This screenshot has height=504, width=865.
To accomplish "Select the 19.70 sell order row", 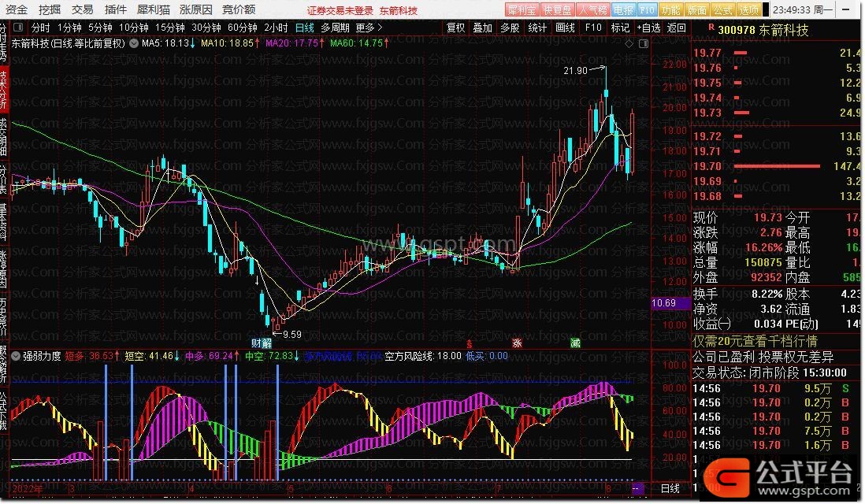I will coord(776,166).
